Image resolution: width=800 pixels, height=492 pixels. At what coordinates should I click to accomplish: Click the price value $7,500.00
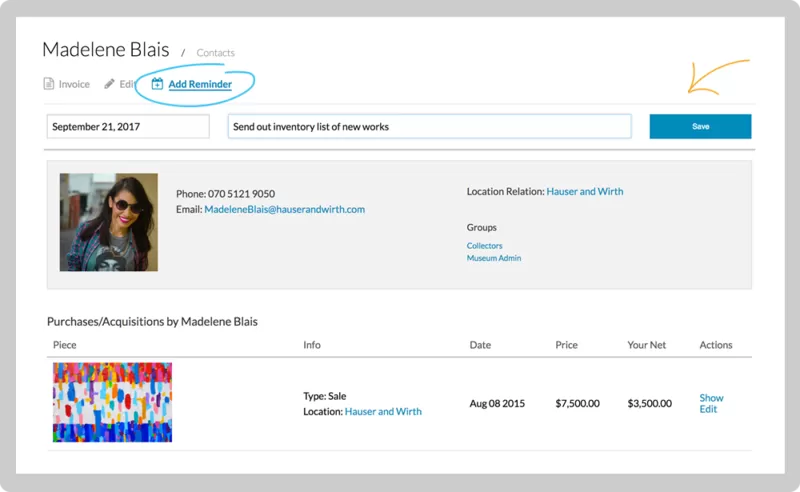(x=578, y=404)
